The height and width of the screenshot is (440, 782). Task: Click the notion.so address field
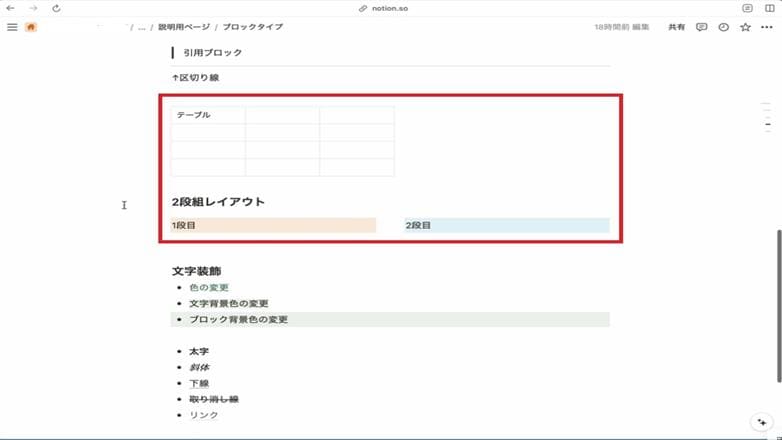click(x=390, y=8)
